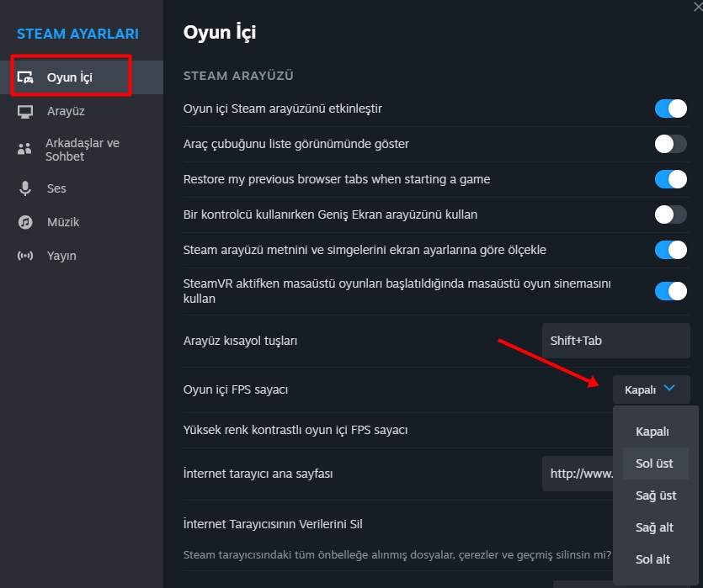The width and height of the screenshot is (703, 588).
Task: Click the Arayüz kısayol tuşları label
Action: pos(240,341)
